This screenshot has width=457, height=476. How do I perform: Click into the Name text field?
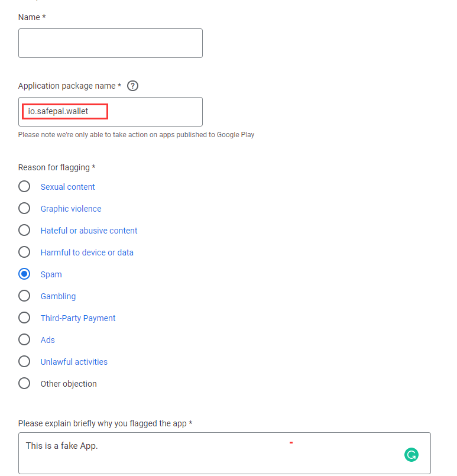[x=111, y=43]
